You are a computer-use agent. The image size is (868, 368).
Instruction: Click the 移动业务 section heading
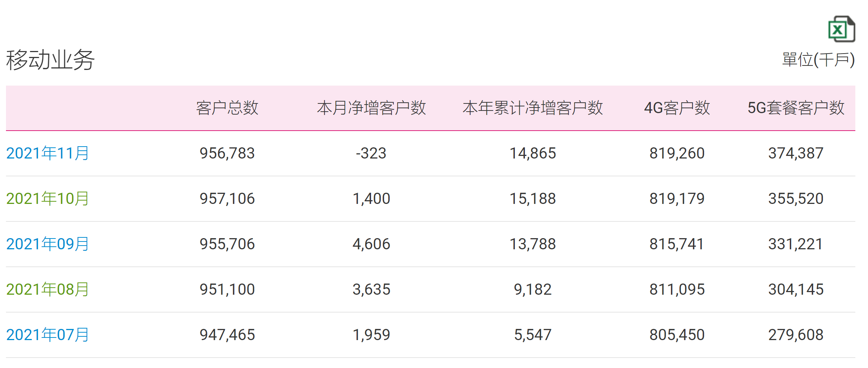[x=50, y=60]
